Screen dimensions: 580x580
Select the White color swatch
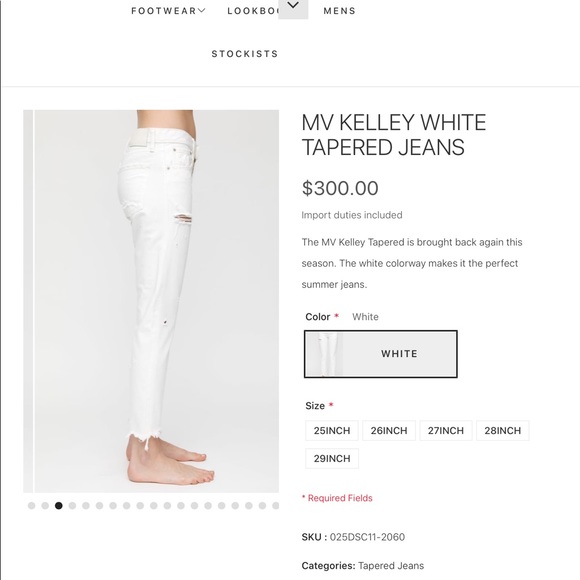pos(381,354)
